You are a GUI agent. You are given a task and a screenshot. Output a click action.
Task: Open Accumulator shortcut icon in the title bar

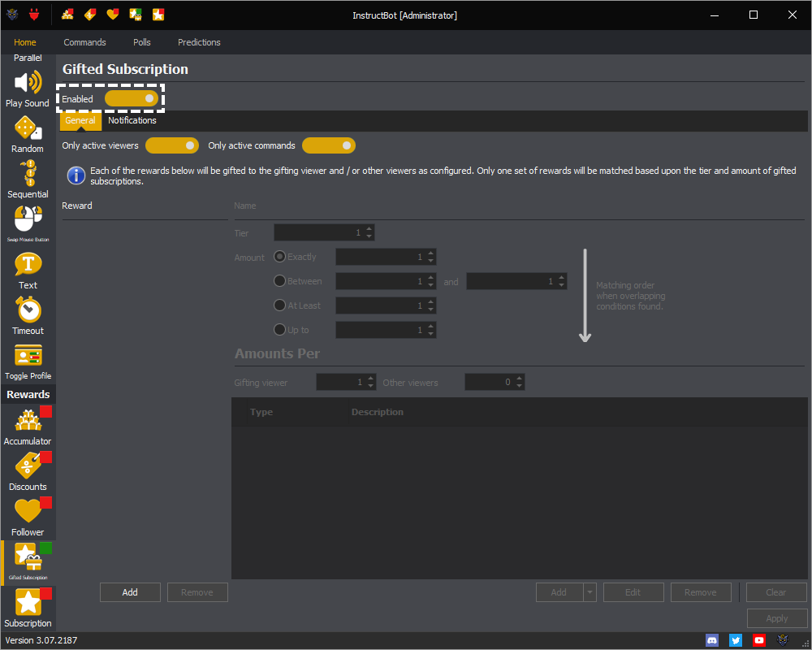67,15
